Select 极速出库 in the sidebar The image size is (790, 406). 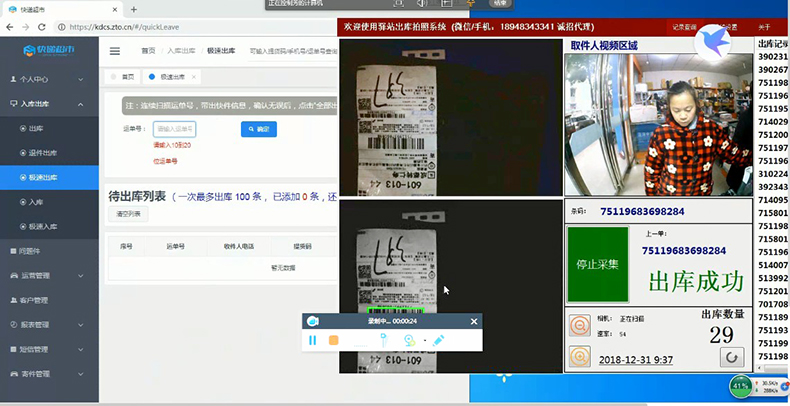49,178
